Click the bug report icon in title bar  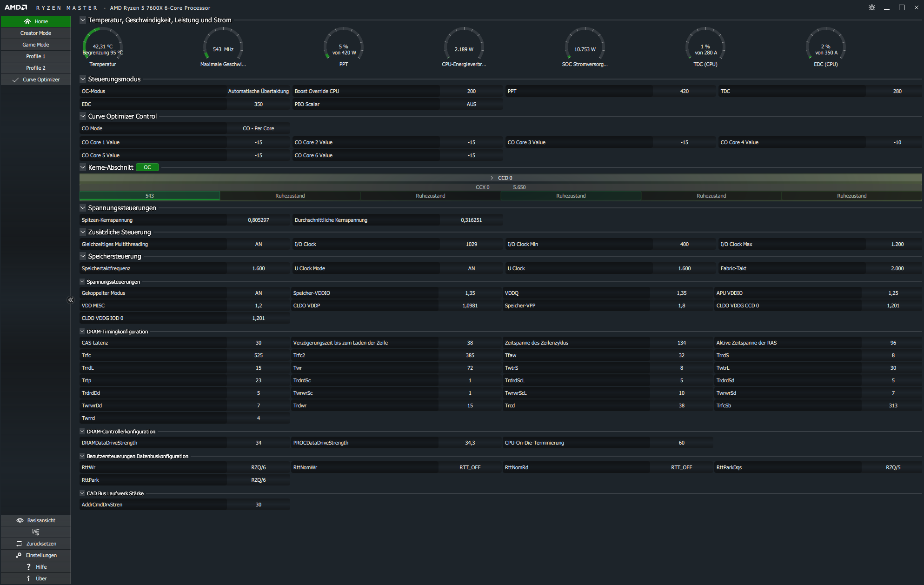(872, 7)
